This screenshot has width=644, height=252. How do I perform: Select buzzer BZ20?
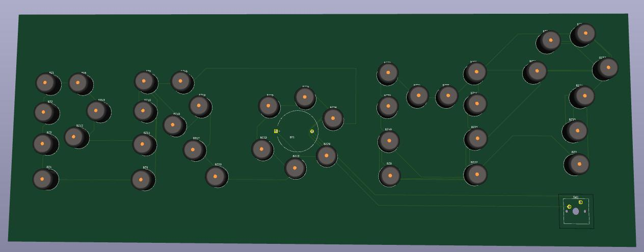point(216,176)
